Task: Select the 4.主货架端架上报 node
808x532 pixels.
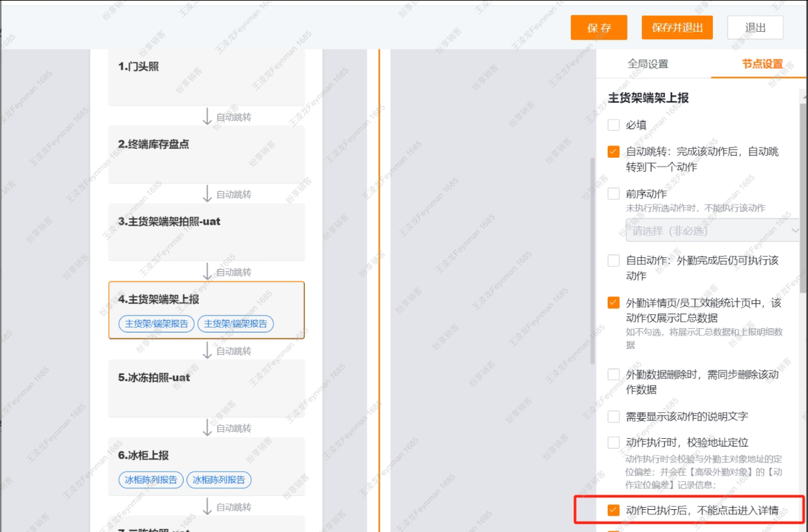Action: [x=207, y=299]
